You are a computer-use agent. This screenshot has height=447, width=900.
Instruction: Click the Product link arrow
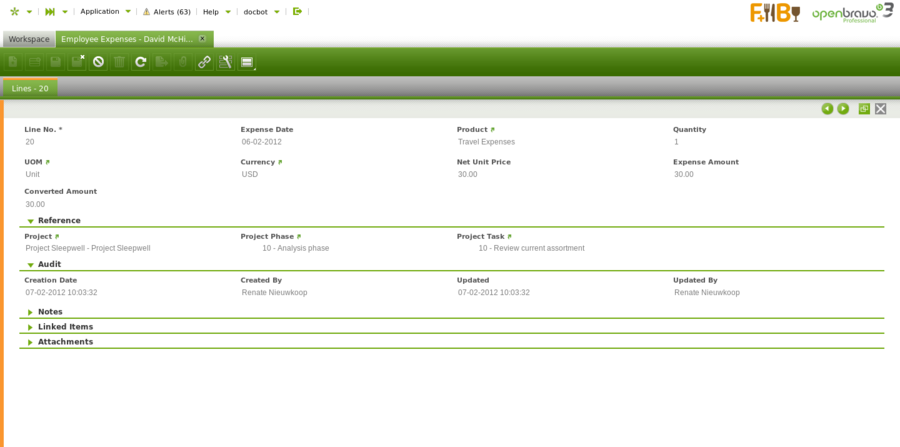493,130
